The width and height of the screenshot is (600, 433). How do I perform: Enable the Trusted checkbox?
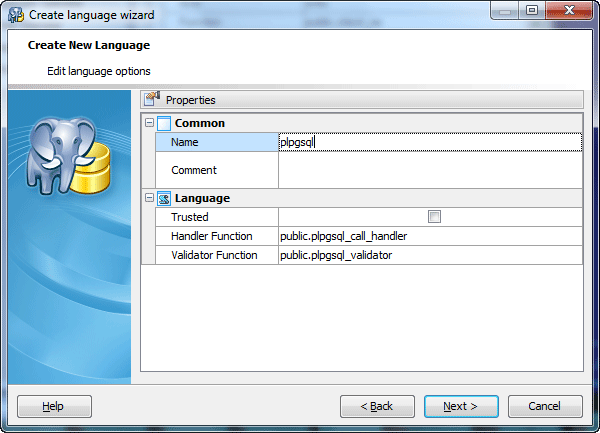point(434,217)
